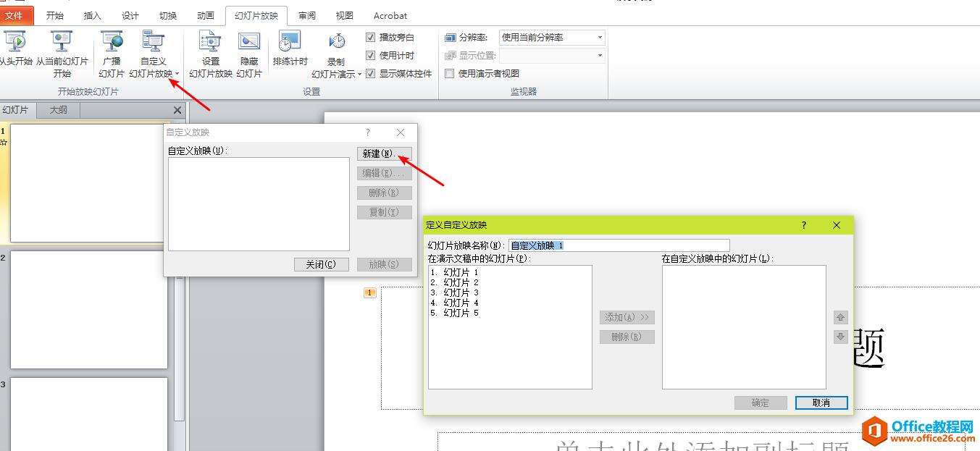Click the 幻灯片放映名称 input field
Screen dimensions: 980x451
click(x=619, y=245)
